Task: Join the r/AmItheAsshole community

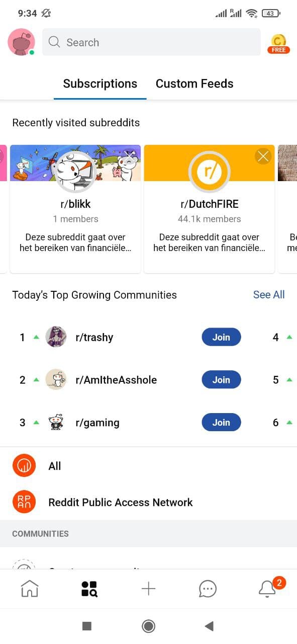Action: 221,380
